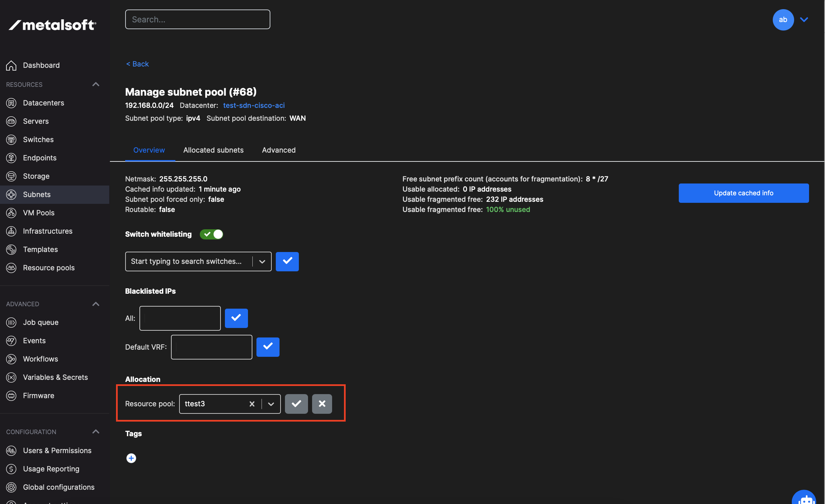The image size is (825, 504).
Task: Open user account menu chevron
Action: (x=804, y=20)
